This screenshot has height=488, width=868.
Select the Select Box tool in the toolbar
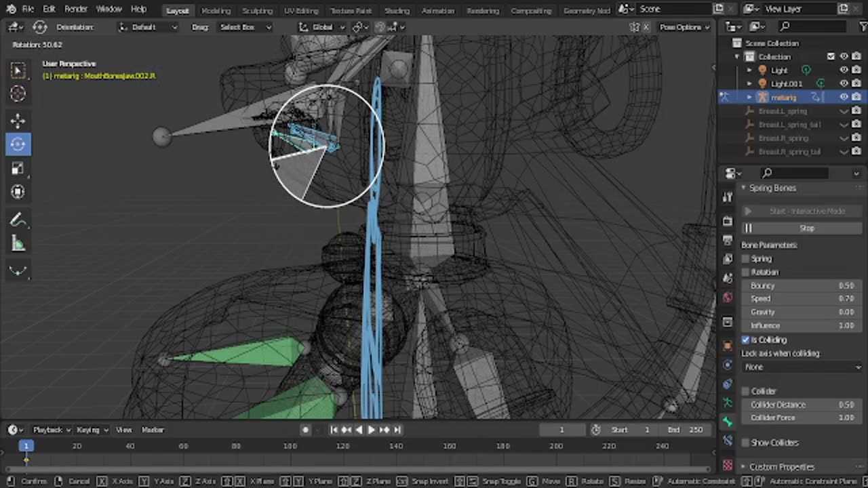click(x=18, y=70)
